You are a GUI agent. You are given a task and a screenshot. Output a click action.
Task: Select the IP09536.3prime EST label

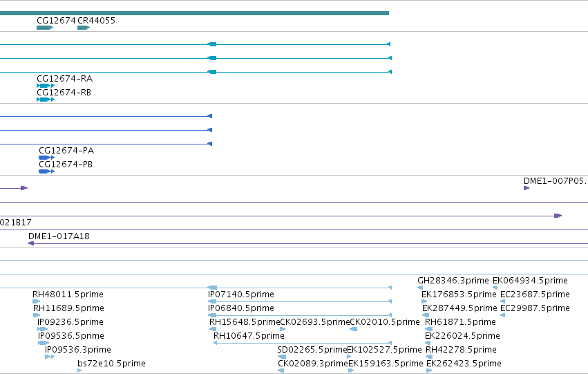(x=78, y=350)
